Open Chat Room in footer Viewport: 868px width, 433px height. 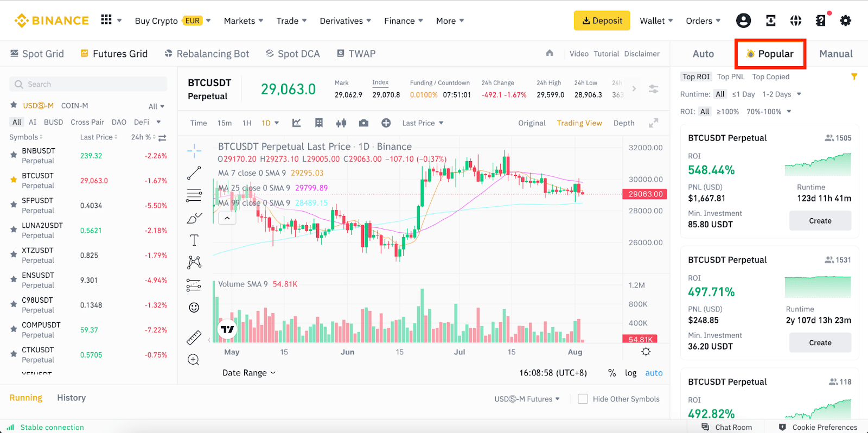click(726, 427)
